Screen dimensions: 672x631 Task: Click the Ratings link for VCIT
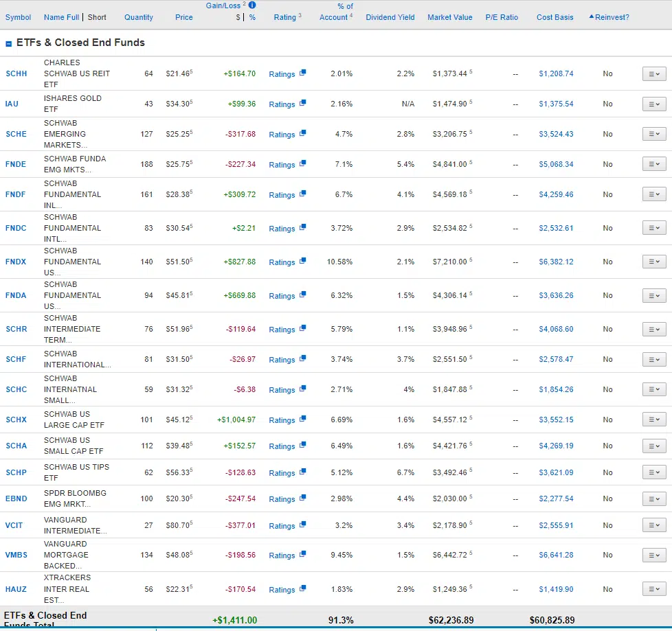point(282,526)
